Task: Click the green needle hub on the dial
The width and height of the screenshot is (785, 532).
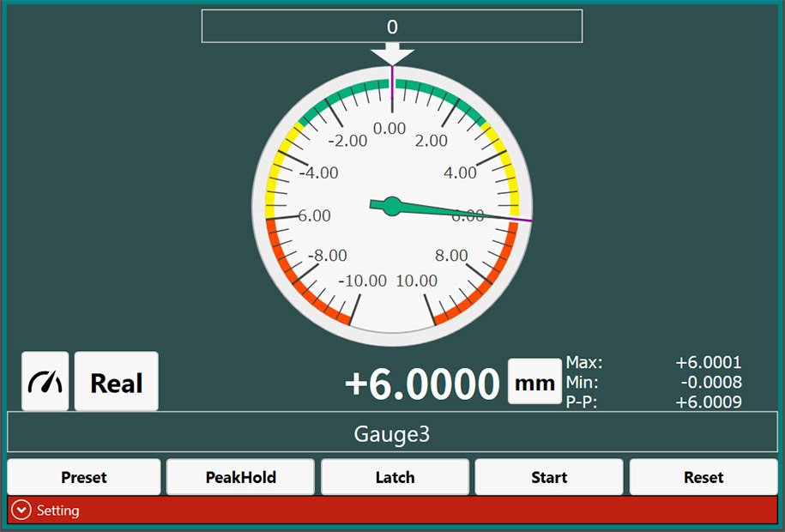Action: point(392,205)
